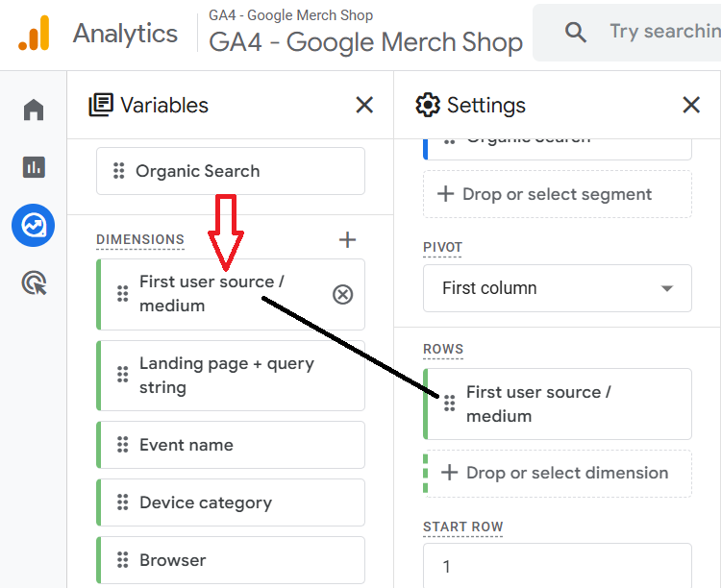Select Landing page + query string dimension
This screenshot has height=588, width=721.
(x=231, y=376)
